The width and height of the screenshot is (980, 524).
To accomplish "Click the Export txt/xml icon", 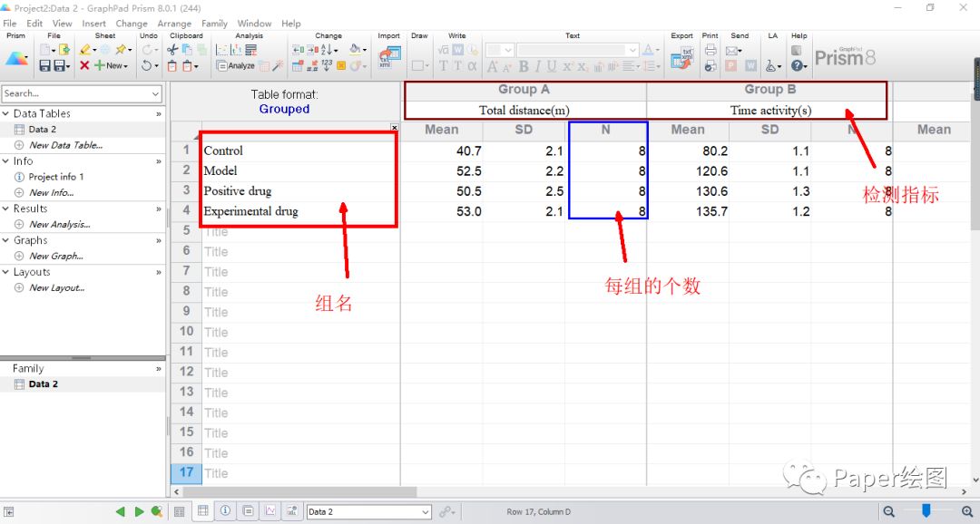I will click(681, 57).
